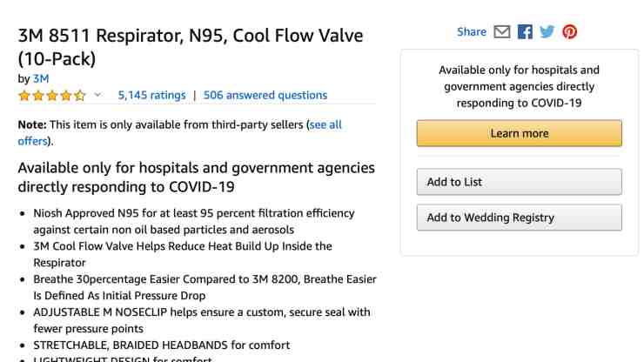Click the Niosh Approved N95 bullet point
This screenshot has width=644, height=362.
194,222
